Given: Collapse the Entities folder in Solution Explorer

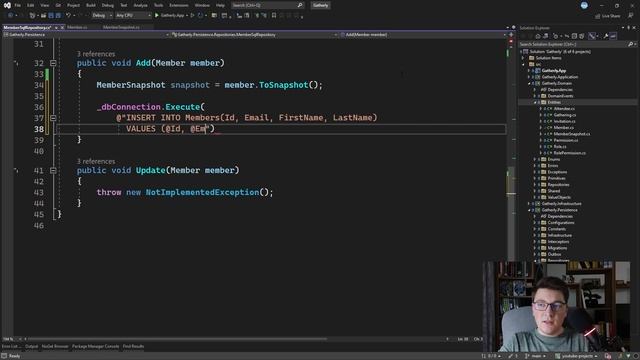Looking at the screenshot, I should coord(535,102).
